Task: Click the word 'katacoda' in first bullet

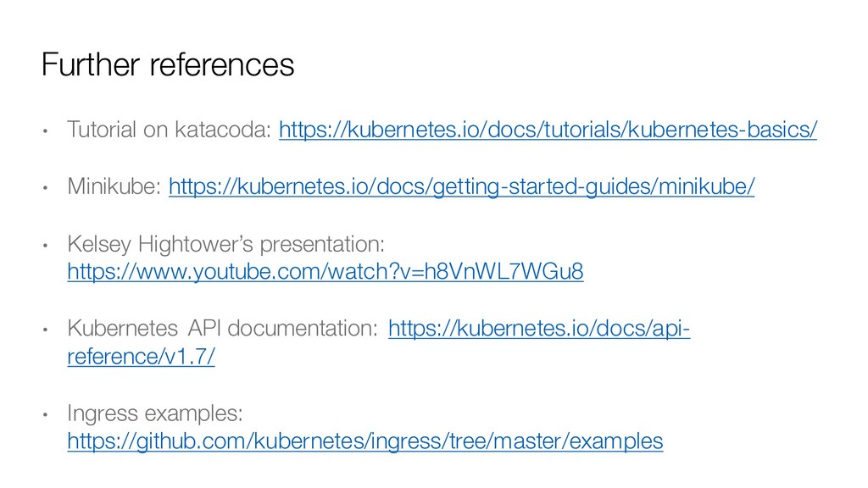Action: [x=223, y=130]
